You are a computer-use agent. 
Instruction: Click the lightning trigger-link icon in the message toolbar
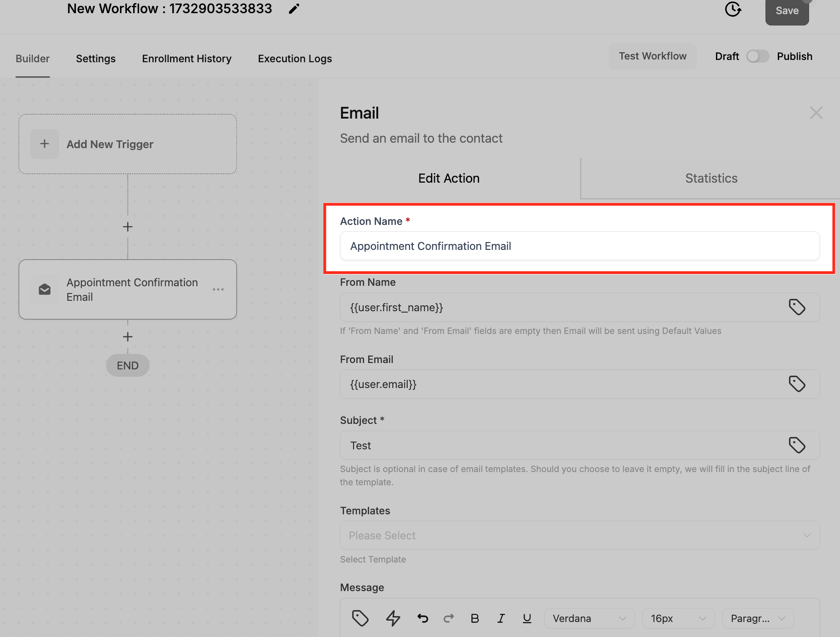tap(393, 618)
